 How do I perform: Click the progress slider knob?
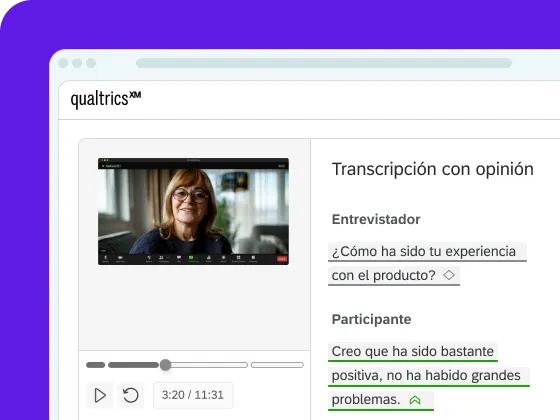tap(165, 365)
